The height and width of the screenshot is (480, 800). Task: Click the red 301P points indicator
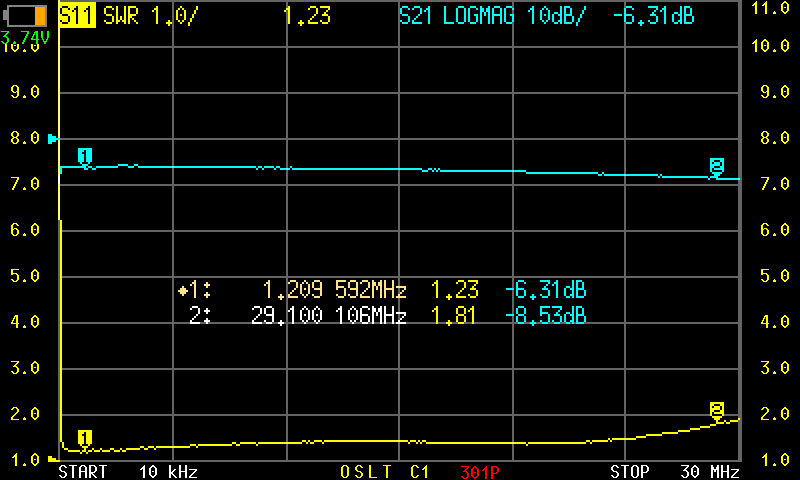[x=480, y=471]
